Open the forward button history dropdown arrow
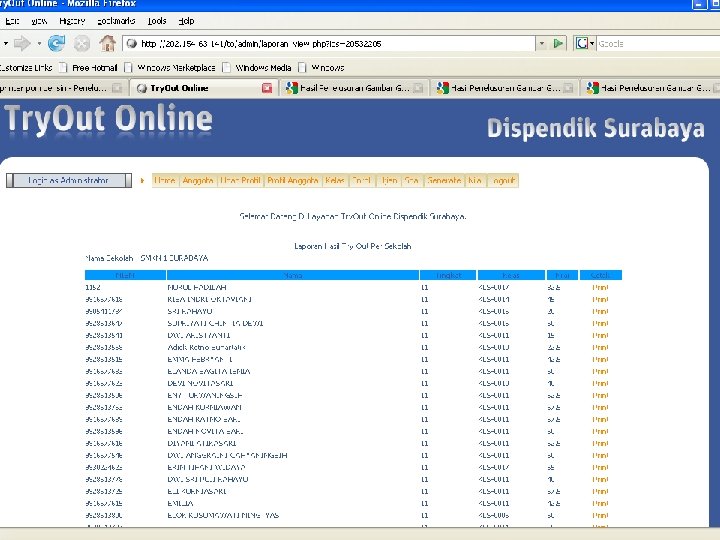Viewport: 720px width, 540px height. pyautogui.click(x=39, y=44)
